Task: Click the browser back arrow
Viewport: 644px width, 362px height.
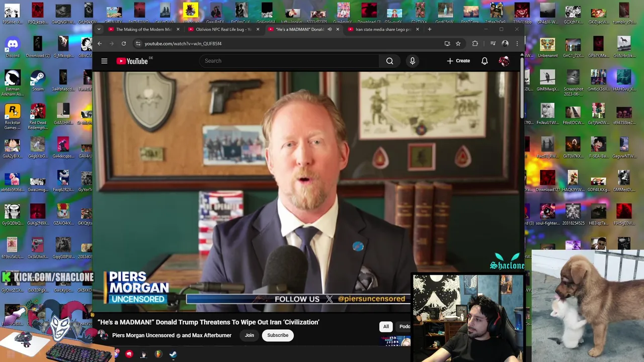Action: (x=100, y=44)
